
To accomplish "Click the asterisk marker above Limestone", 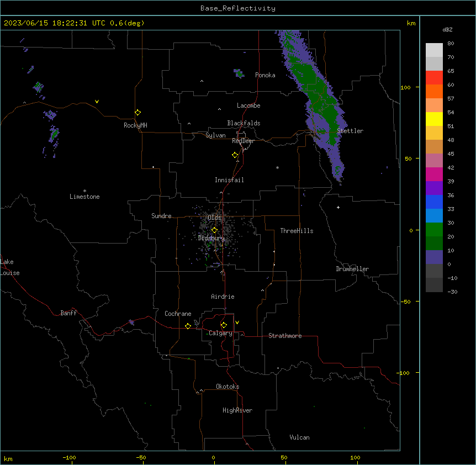I will (x=84, y=191).
